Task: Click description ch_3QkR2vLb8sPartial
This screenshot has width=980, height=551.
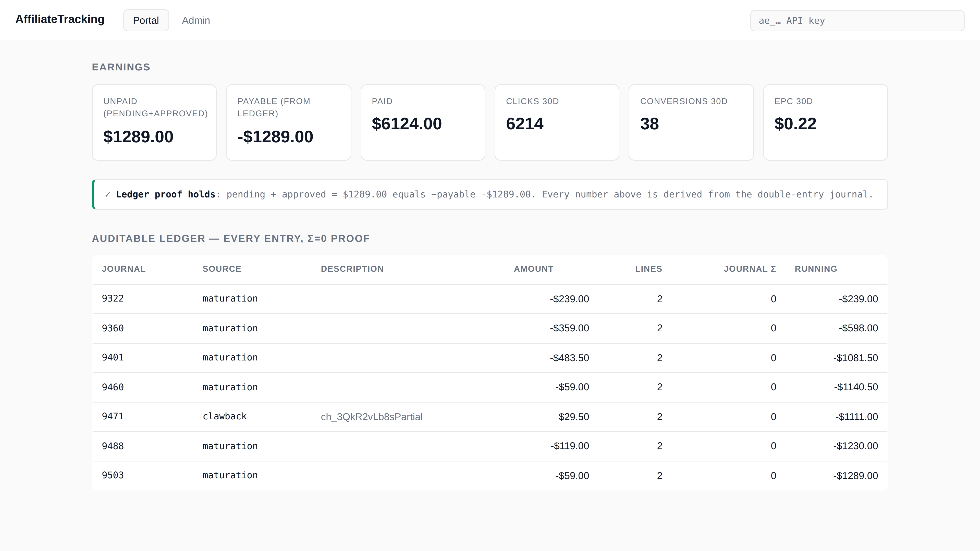Action: click(x=371, y=417)
